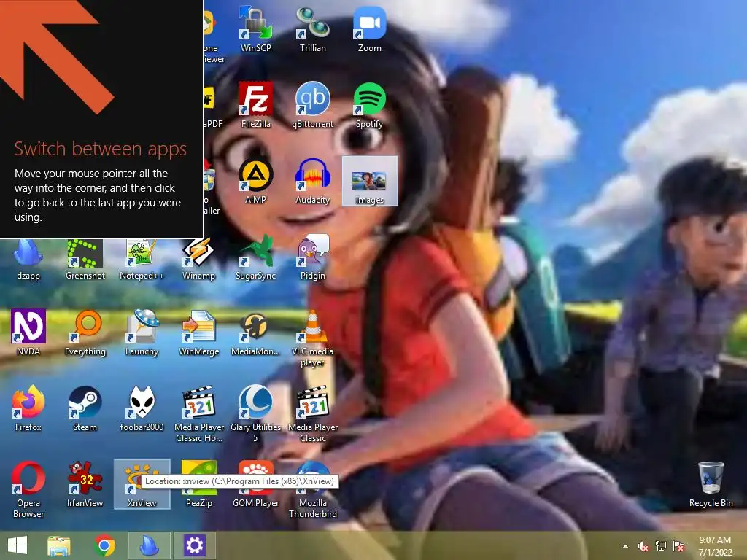This screenshot has height=560, width=747.
Task: Select the Audacity desktop shortcut
Action: click(312, 181)
